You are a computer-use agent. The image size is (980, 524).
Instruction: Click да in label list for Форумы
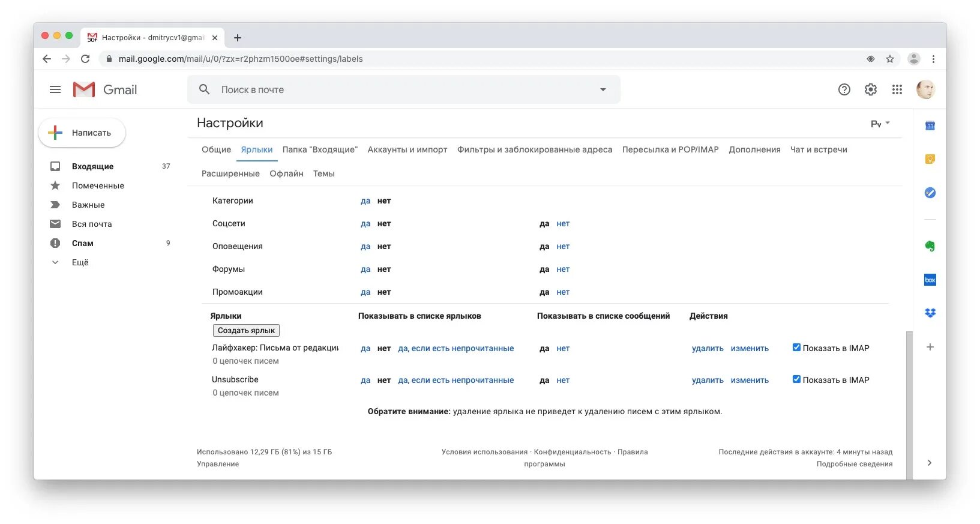click(x=365, y=270)
